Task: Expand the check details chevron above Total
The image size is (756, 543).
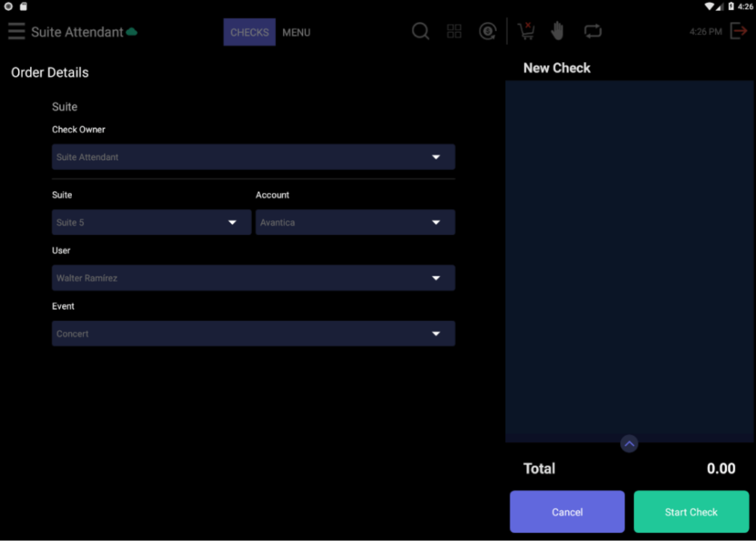Action: [x=628, y=443]
